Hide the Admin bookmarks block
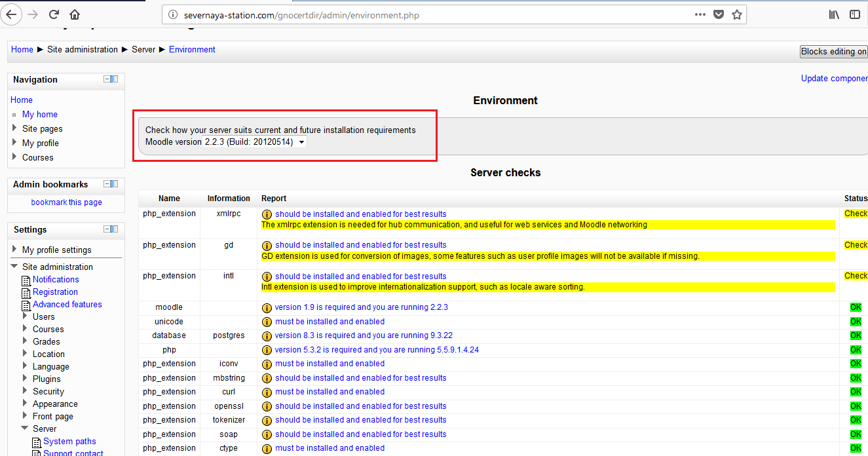 [107, 184]
